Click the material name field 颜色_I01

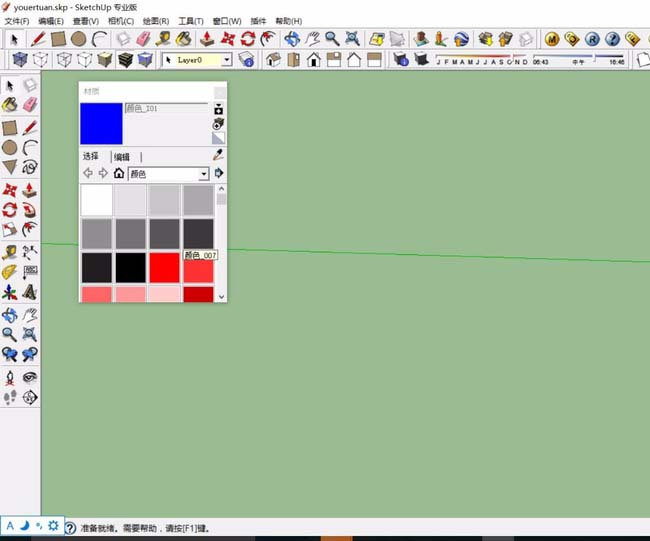[165, 107]
